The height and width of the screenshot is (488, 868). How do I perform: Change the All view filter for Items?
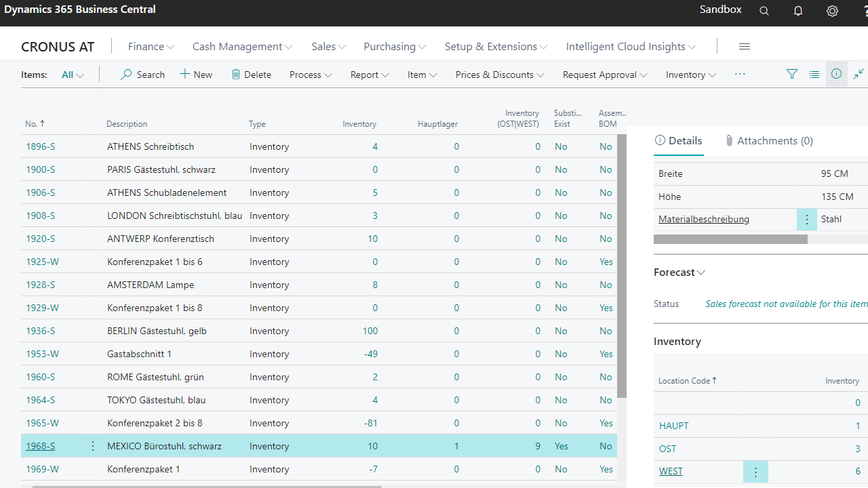tap(73, 75)
